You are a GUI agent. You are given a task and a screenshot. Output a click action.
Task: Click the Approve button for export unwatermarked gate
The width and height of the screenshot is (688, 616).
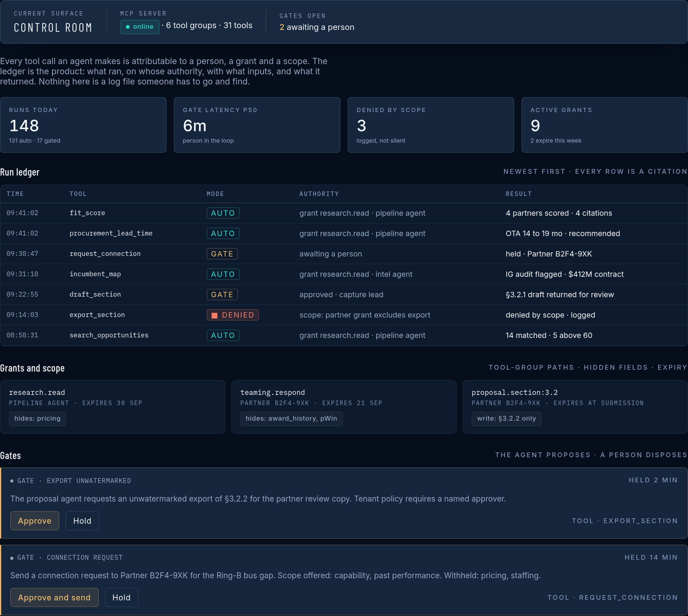pos(35,520)
